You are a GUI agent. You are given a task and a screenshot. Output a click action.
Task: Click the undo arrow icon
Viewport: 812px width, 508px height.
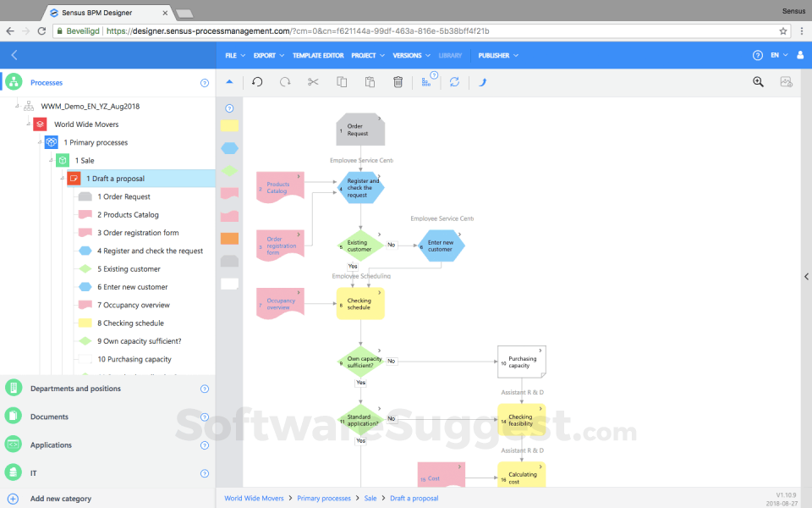(257, 82)
